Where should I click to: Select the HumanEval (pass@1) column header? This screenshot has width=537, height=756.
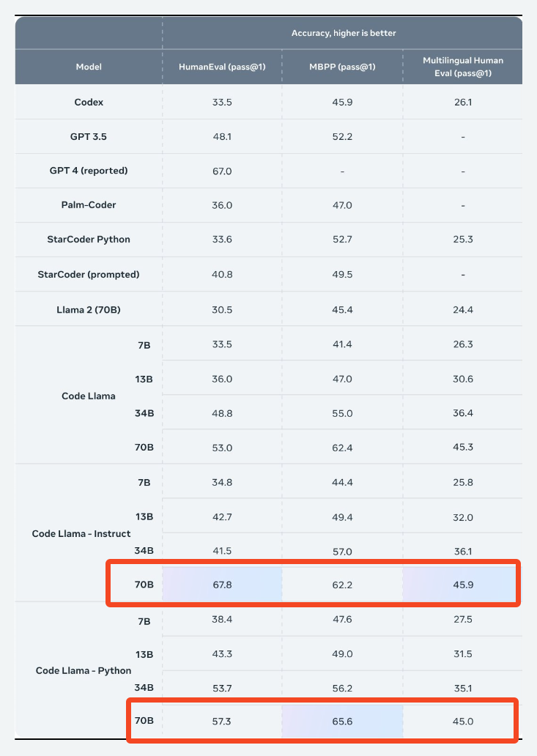tap(222, 67)
